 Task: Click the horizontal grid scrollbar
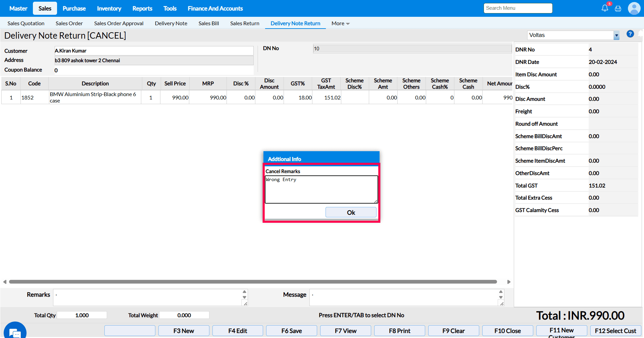253,282
